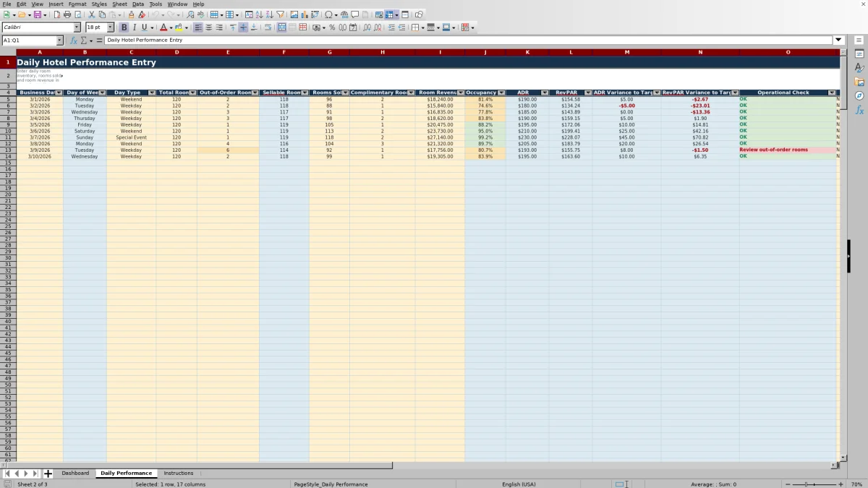Open the Font Size dropdown
The height and width of the screenshot is (488, 868).
[x=110, y=27]
